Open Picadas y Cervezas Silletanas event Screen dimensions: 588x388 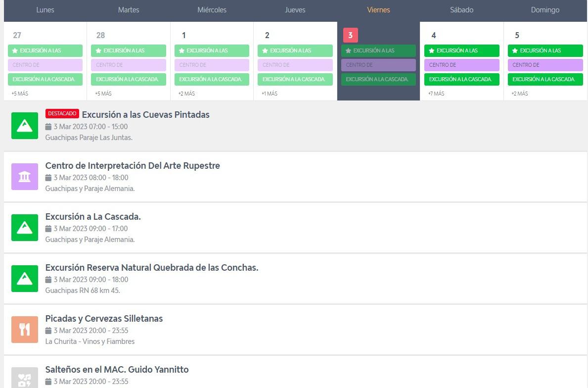(x=104, y=319)
